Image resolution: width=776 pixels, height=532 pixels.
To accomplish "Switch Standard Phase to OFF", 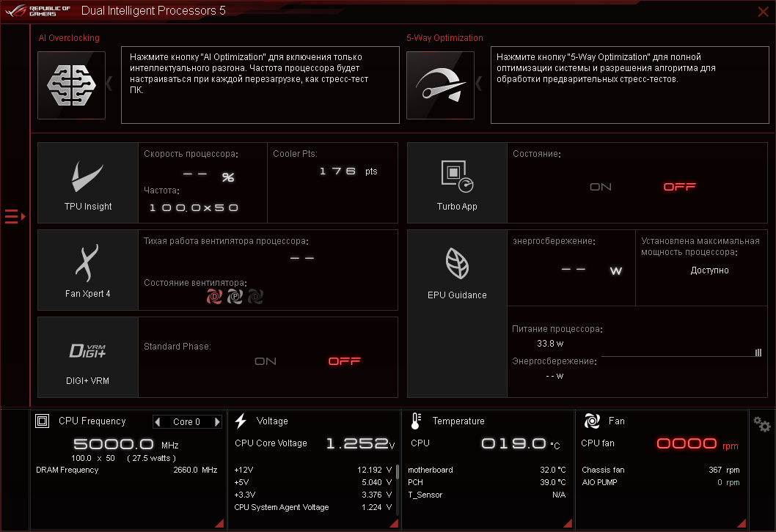I will [345, 361].
